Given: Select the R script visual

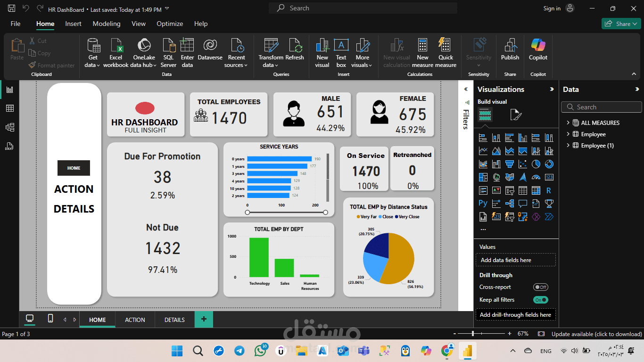Looking at the screenshot, I should (549, 190).
